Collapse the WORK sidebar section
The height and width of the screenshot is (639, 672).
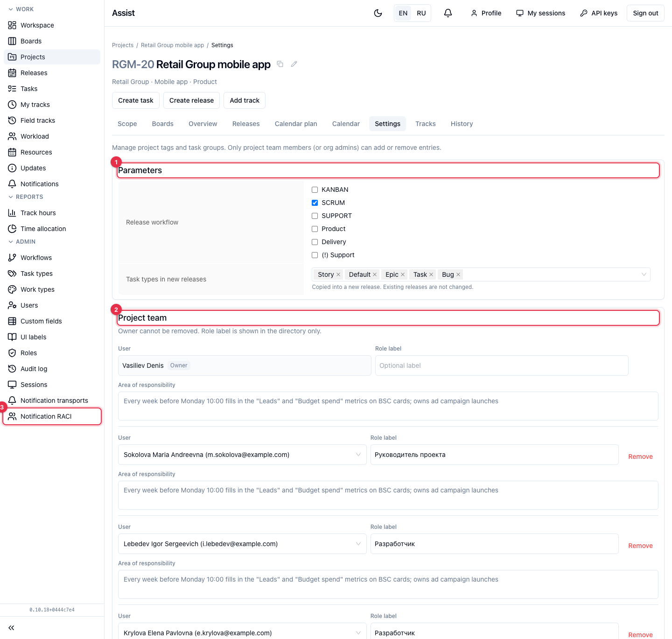coord(21,9)
